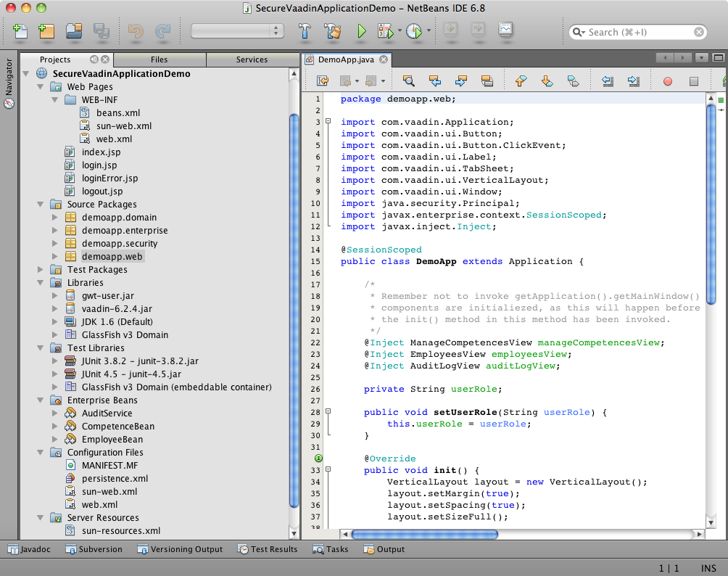Select login.jsp in Web Pages
Image resolution: width=728 pixels, height=576 pixels.
(99, 165)
